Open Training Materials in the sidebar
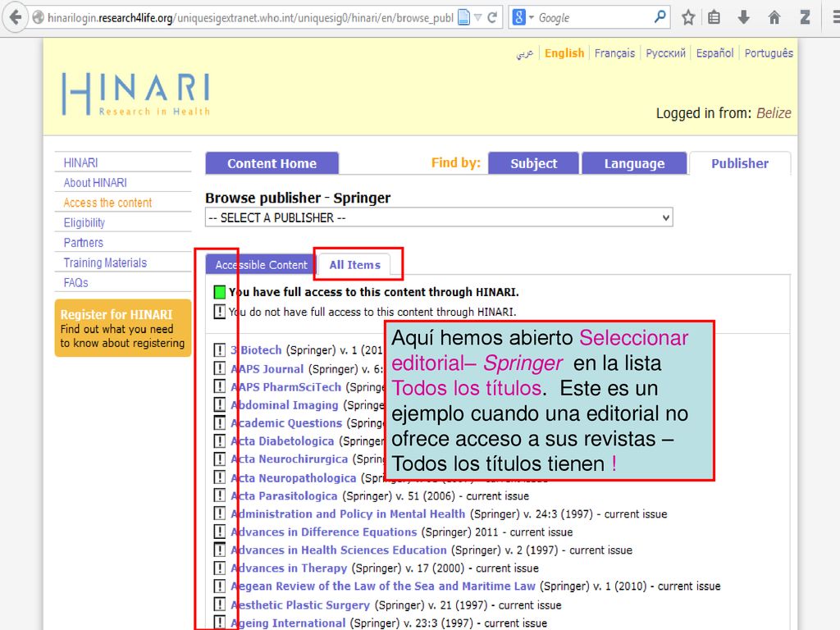This screenshot has width=840, height=630. 105,262
